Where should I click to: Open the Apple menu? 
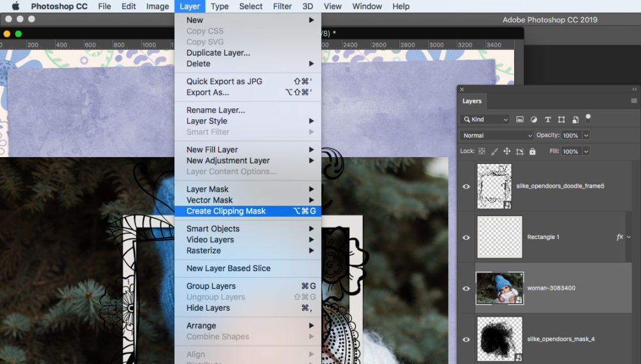pos(15,6)
